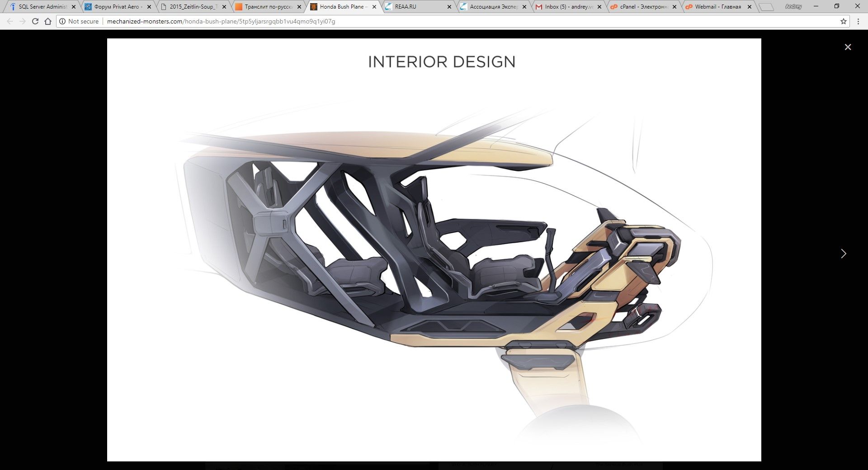
Task: Open a new tab
Action: (x=766, y=7)
